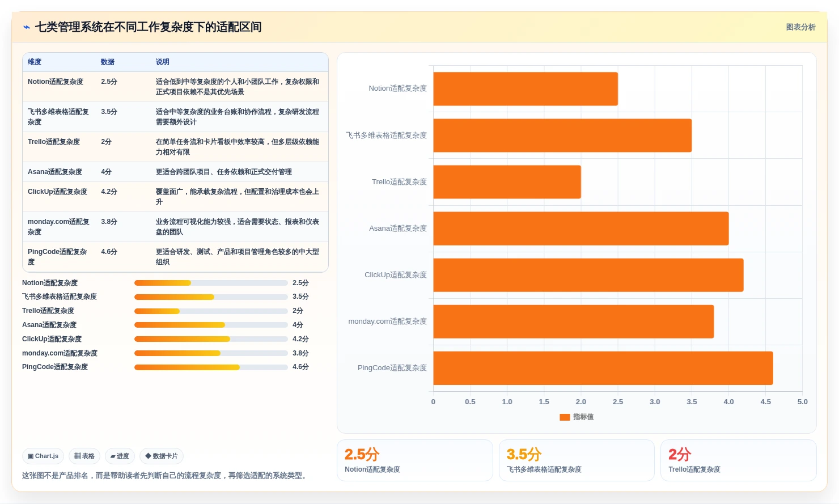Click the 飞书多维表格 bar in the chart

[562, 135]
